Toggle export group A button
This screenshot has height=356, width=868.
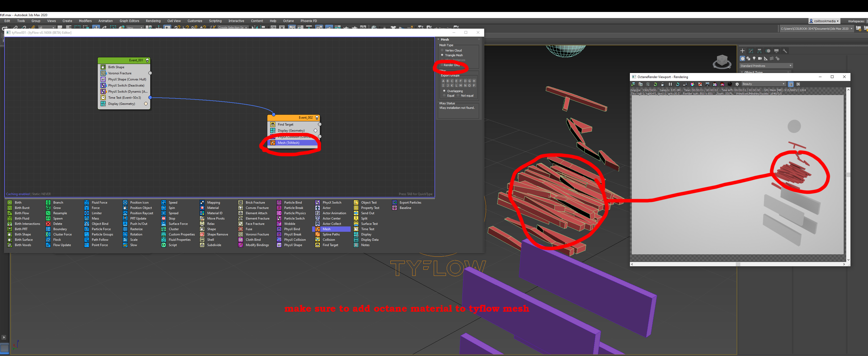tap(443, 81)
